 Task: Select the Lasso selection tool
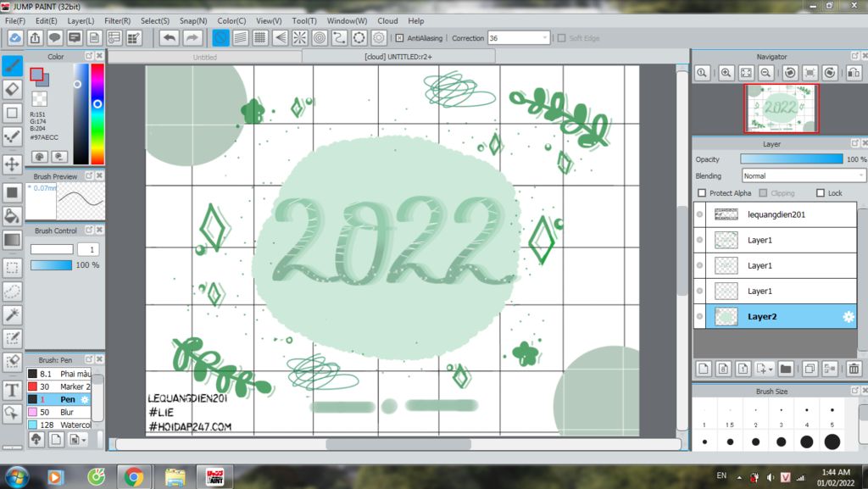pos(12,292)
